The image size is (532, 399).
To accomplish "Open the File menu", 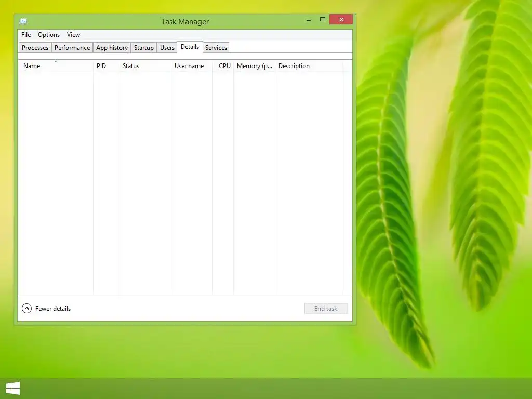I will [x=26, y=35].
